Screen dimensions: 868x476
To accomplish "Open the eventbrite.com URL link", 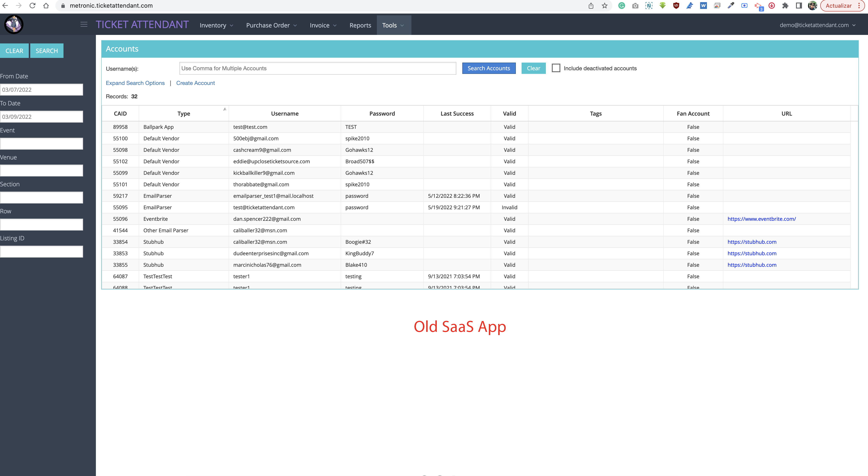I will [x=761, y=219].
